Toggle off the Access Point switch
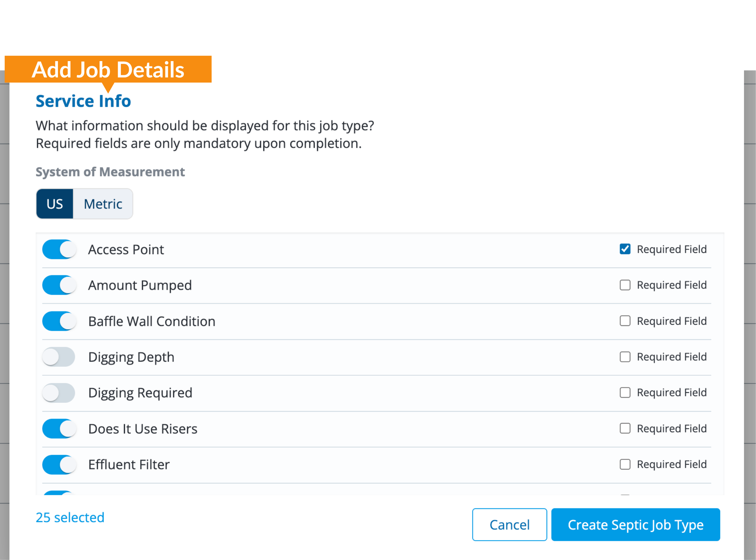This screenshot has width=756, height=560. point(59,250)
